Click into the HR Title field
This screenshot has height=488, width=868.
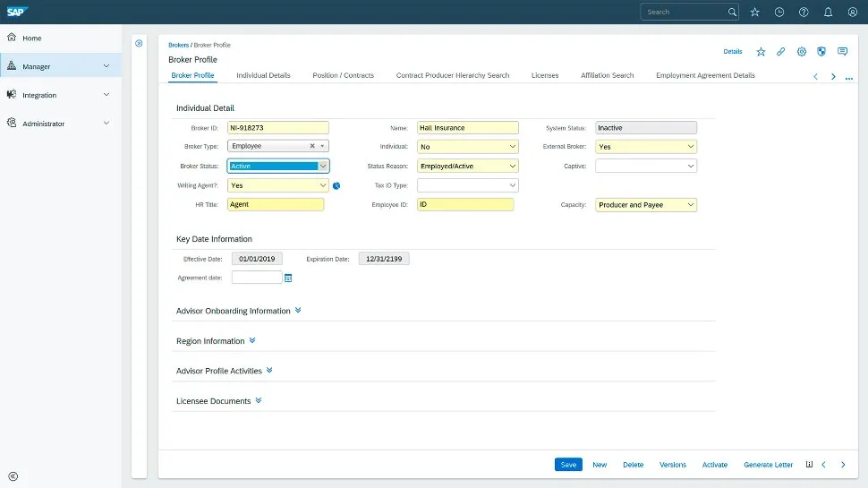tap(275, 205)
